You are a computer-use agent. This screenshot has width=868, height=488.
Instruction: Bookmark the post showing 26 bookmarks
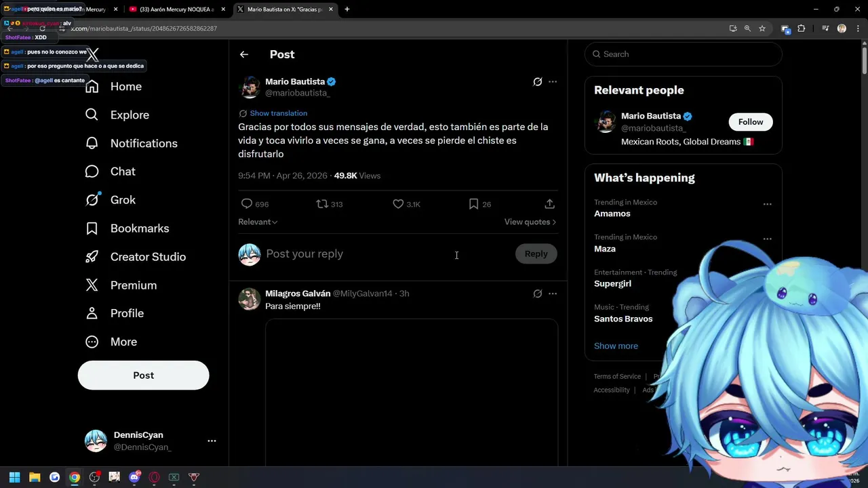(x=474, y=204)
